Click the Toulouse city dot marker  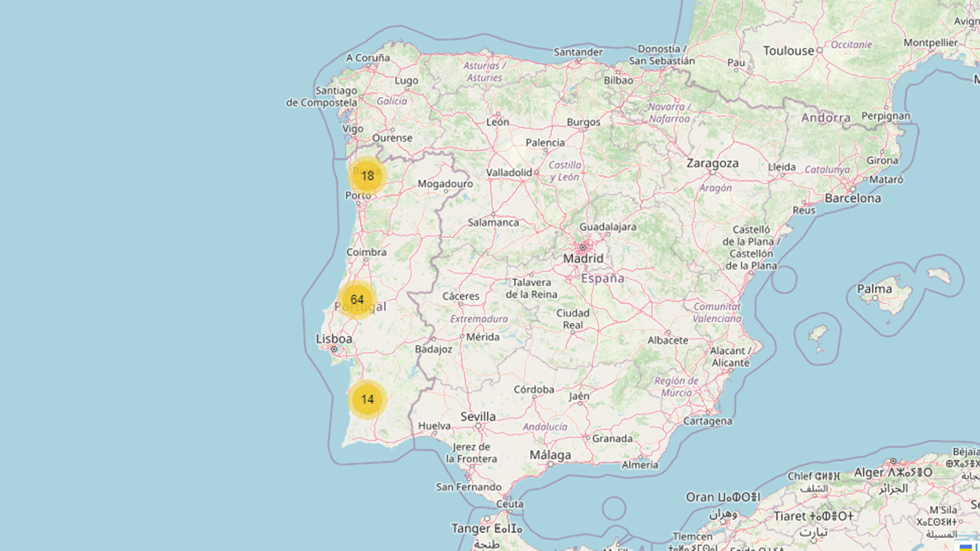click(x=820, y=51)
